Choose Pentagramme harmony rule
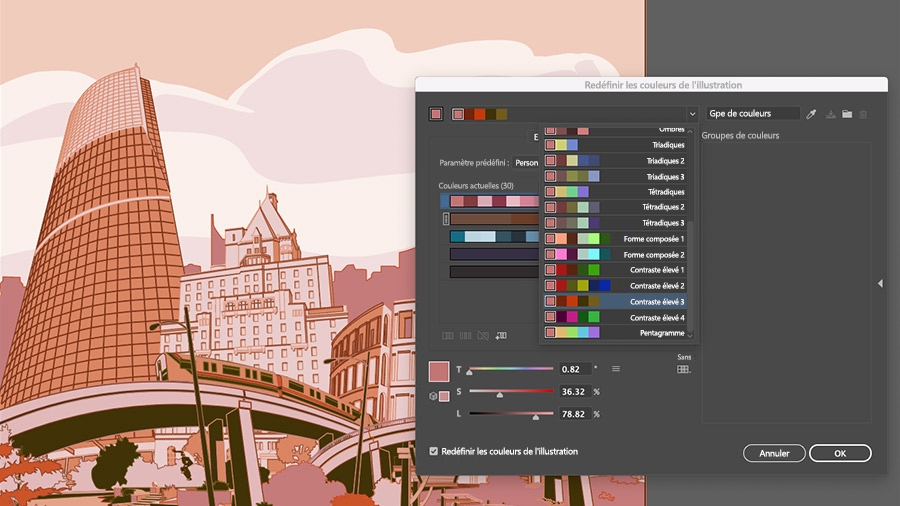The image size is (900, 506). tap(615, 333)
